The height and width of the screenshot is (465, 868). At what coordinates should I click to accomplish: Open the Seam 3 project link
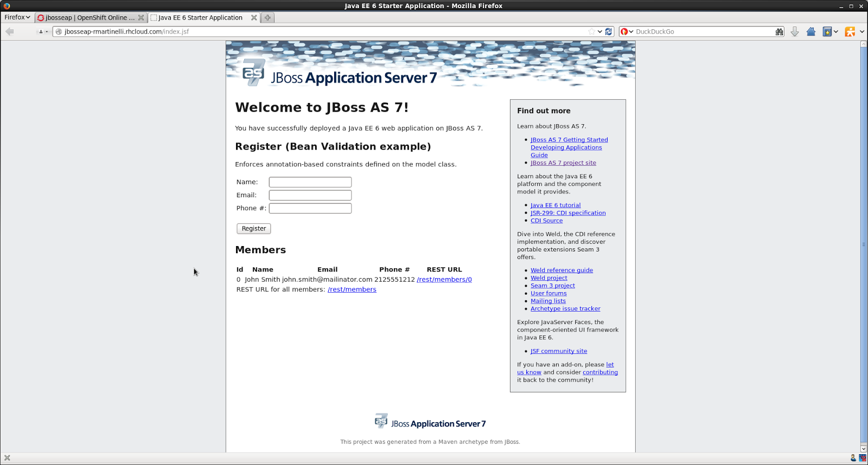pyautogui.click(x=552, y=286)
